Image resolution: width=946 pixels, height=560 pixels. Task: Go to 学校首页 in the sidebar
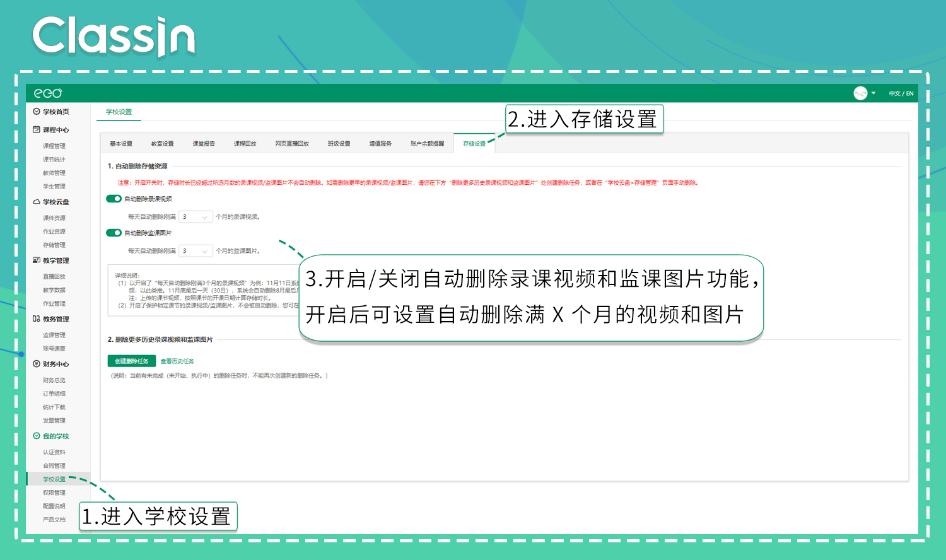pyautogui.click(x=56, y=112)
